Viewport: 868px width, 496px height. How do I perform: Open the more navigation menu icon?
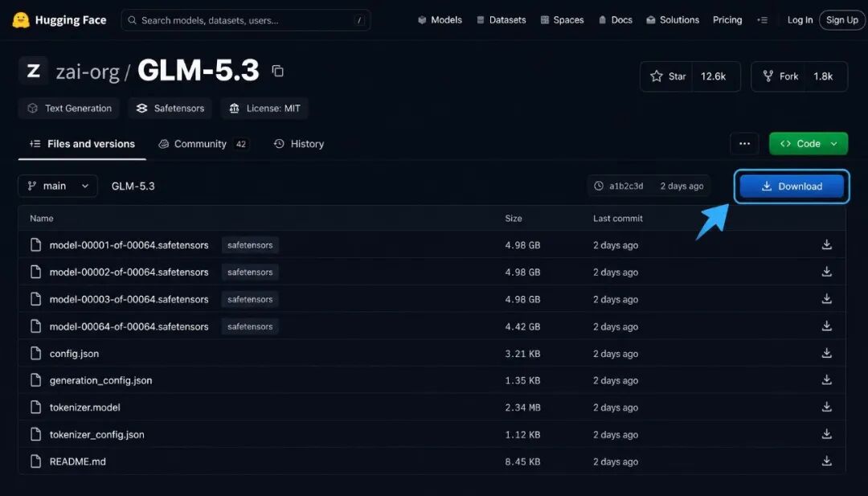pyautogui.click(x=762, y=20)
